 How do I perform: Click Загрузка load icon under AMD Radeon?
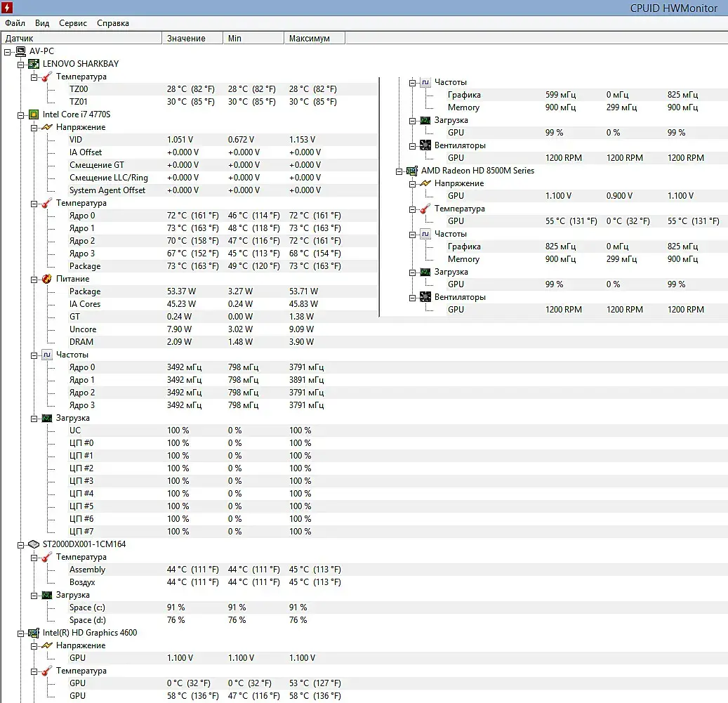coord(425,272)
